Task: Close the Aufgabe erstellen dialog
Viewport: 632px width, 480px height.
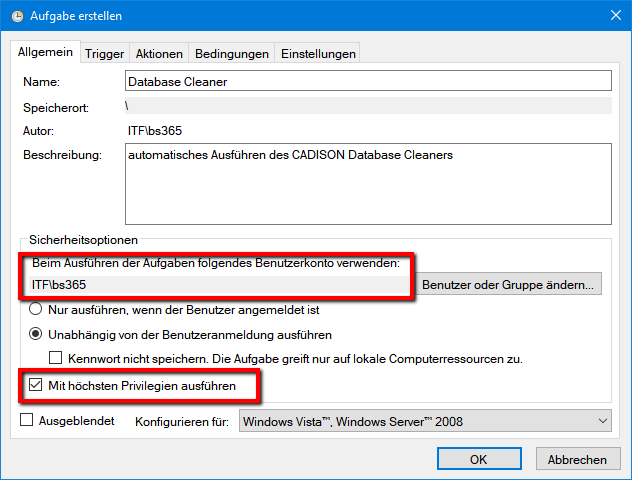Action: pos(615,15)
